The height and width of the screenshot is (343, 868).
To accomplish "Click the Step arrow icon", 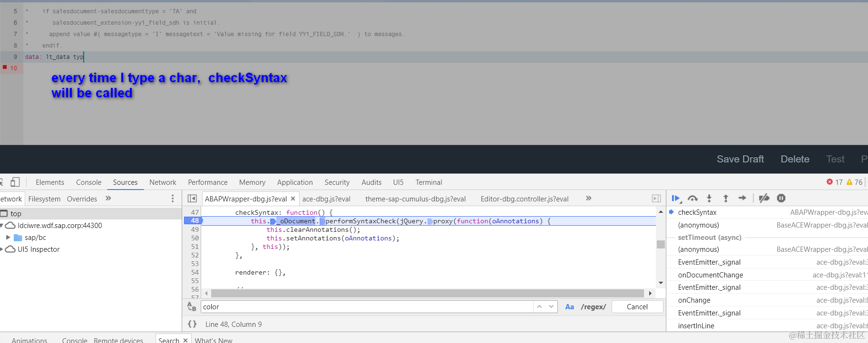I will point(742,198).
